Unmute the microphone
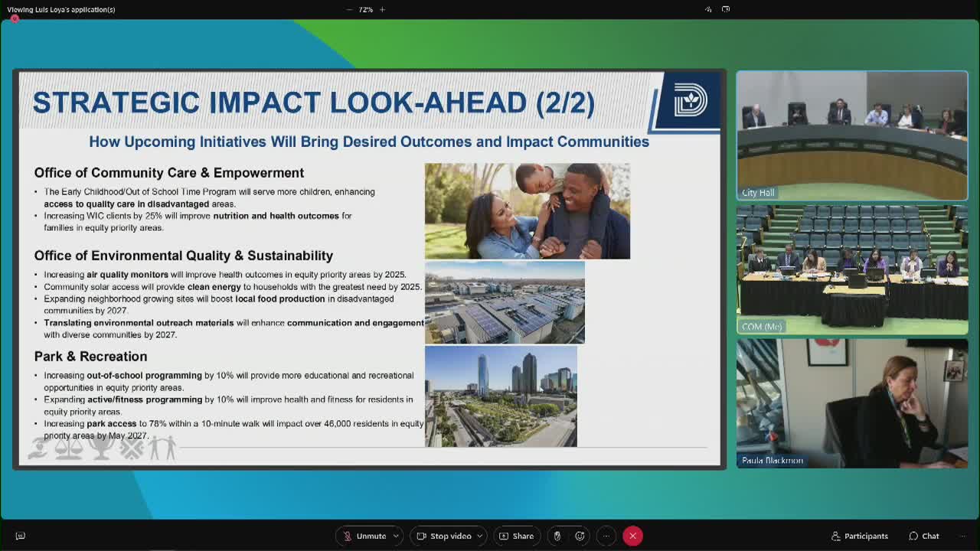980x551 pixels. click(365, 536)
